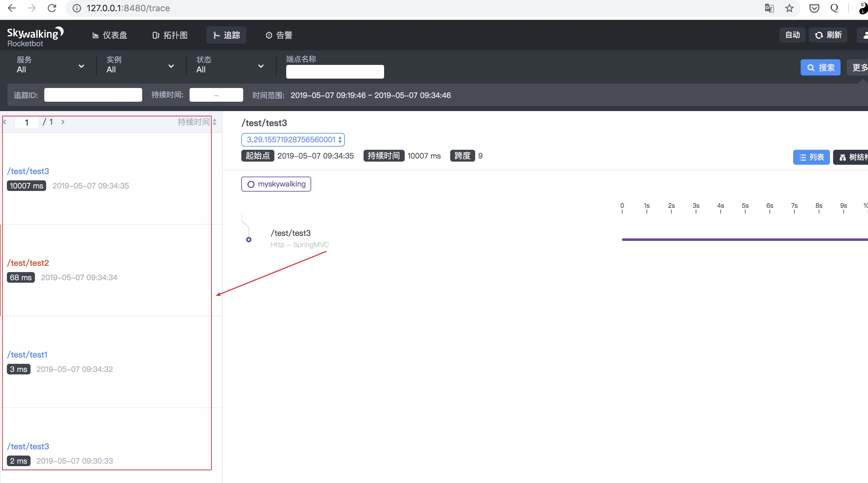Click the /test/test3 span node circle
This screenshot has width=868, height=483.
[249, 240]
